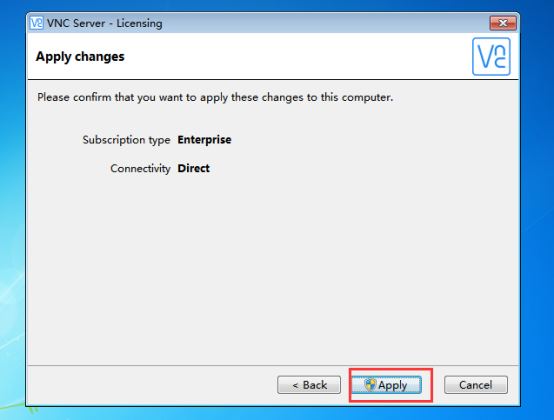Go back with the Back button
554x420 pixels.
(x=309, y=385)
